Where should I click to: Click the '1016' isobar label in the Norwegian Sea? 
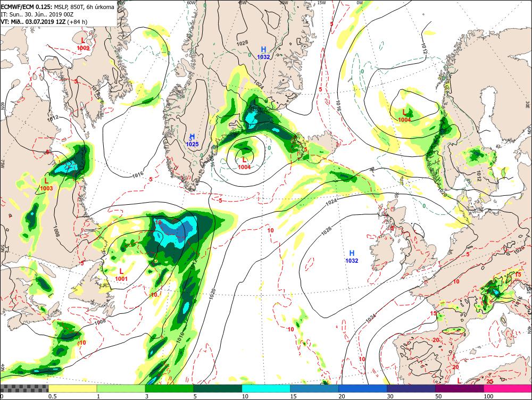pyautogui.click(x=338, y=106)
